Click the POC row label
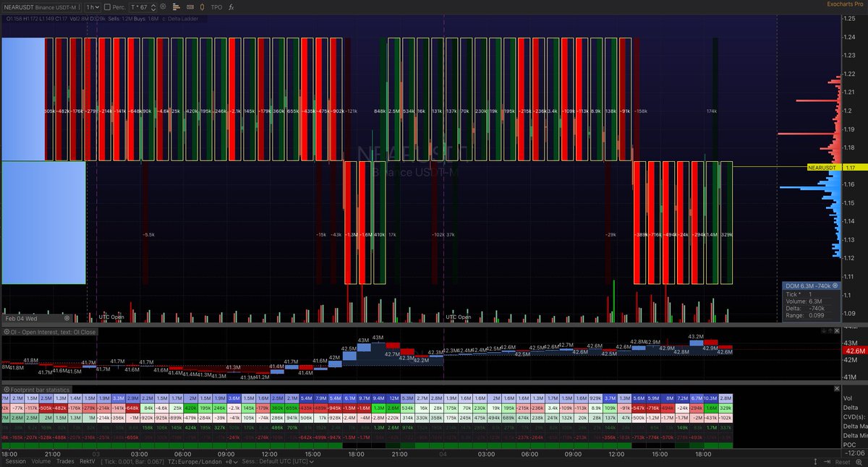The width and height of the screenshot is (868, 467). (x=849, y=445)
